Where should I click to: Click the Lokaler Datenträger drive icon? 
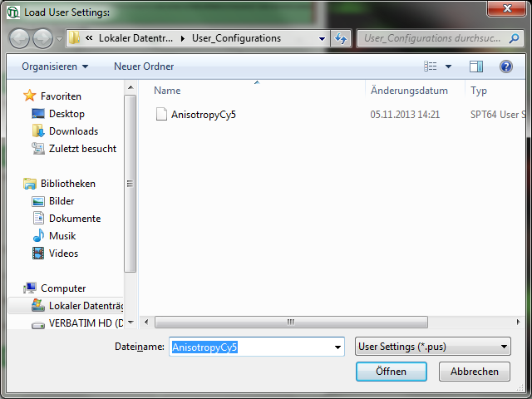tap(38, 305)
